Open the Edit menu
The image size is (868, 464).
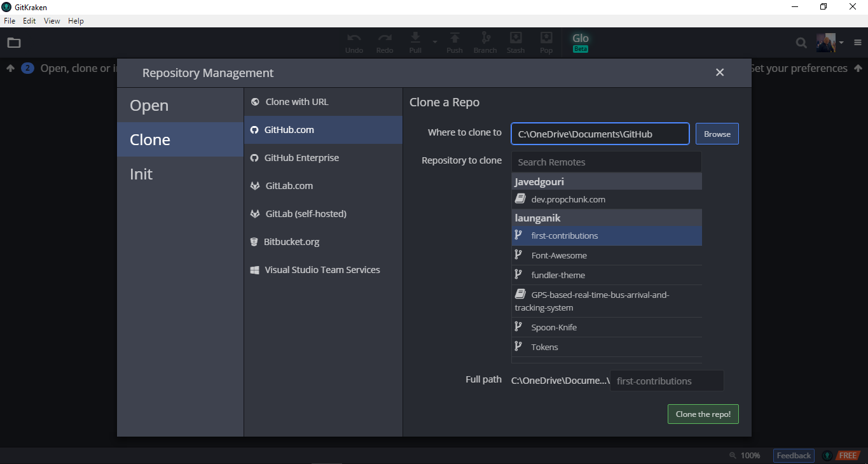click(x=29, y=21)
